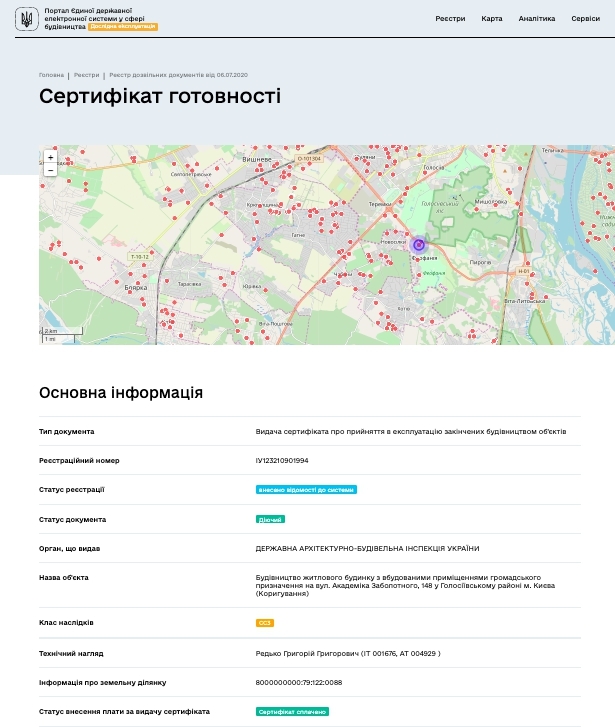Go to Реєстри breadcrumb link

tap(86, 75)
